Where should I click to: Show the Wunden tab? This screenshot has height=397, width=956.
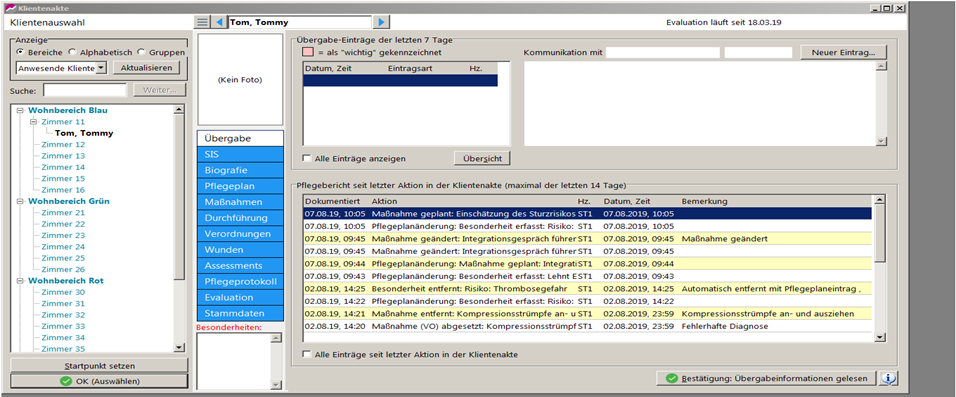point(240,249)
